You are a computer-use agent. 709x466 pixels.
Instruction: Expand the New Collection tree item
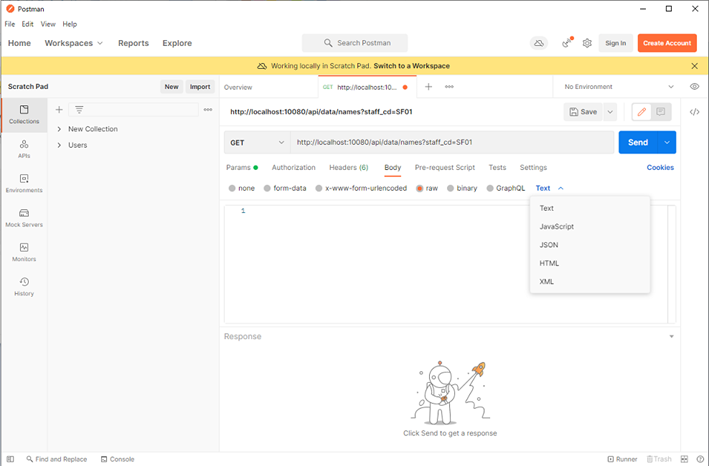60,129
